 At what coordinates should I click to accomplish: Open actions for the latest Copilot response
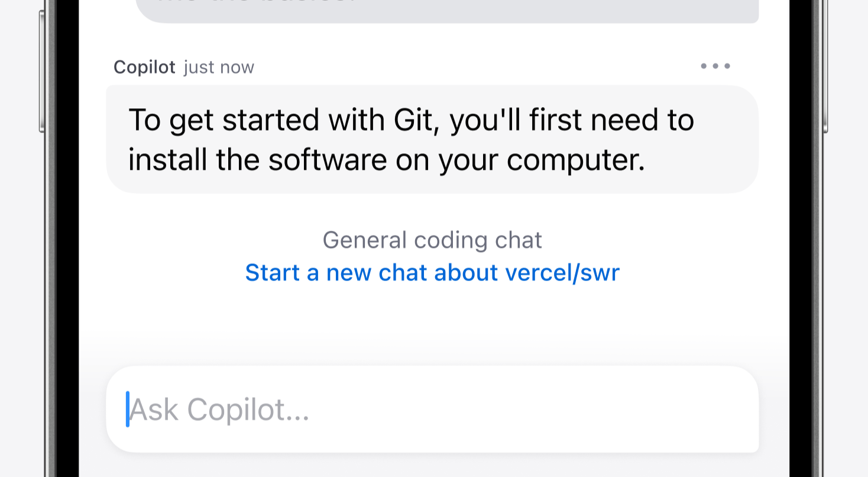[x=715, y=66]
